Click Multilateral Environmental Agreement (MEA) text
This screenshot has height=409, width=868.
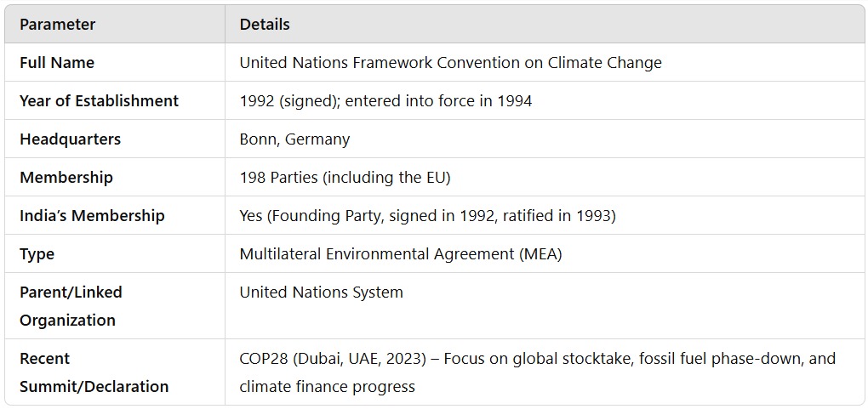(x=401, y=254)
